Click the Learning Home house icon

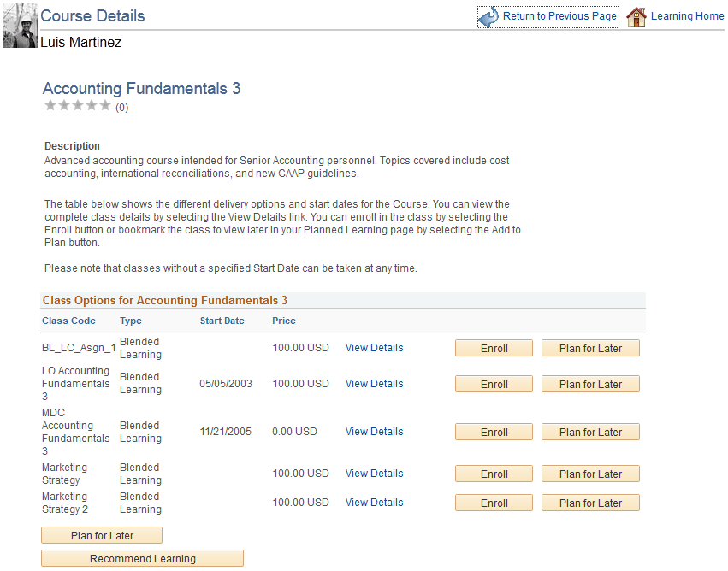[636, 15]
